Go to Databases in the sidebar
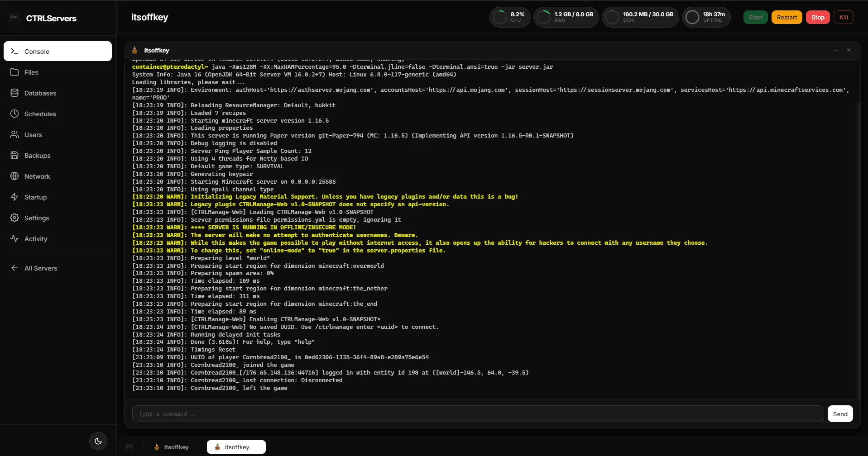 58,93
